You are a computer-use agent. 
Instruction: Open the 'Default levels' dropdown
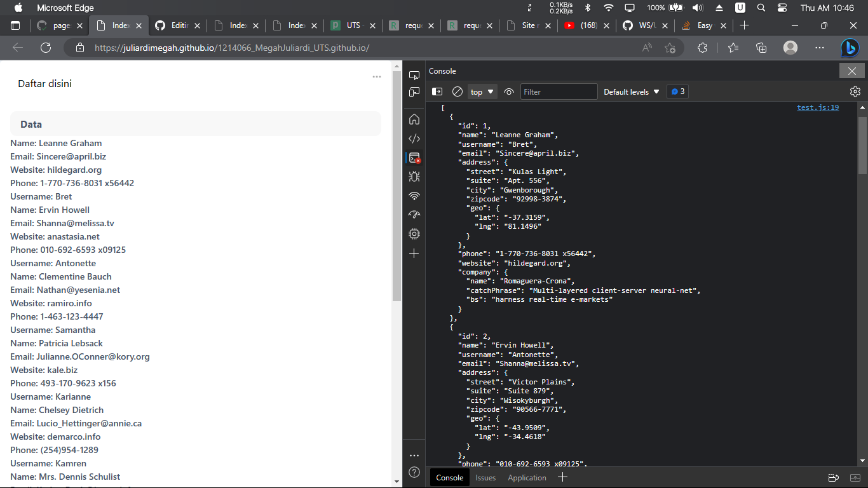[x=631, y=91]
